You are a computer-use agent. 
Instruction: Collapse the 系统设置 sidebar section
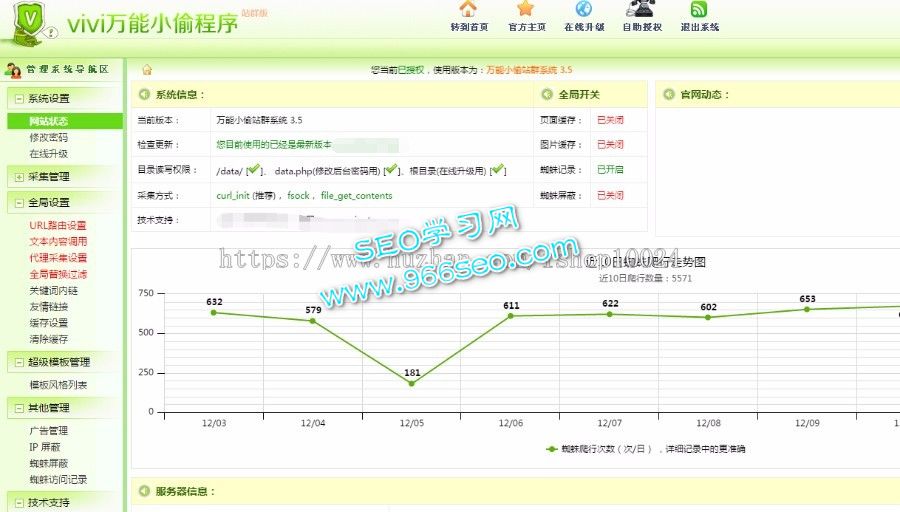point(19,99)
